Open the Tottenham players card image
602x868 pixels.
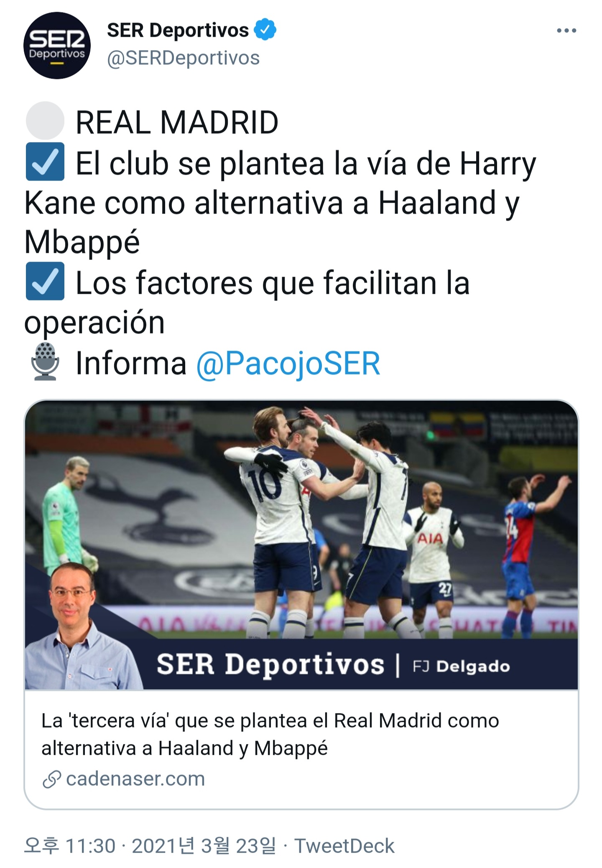301,545
